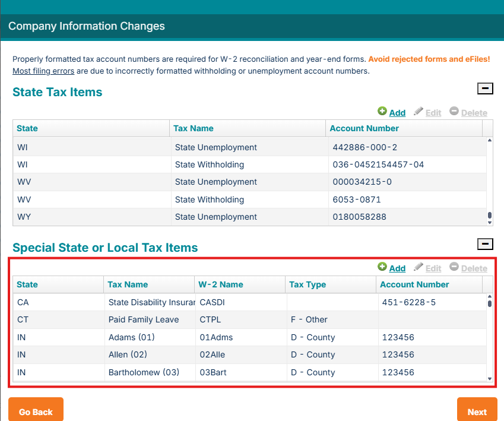Click Edit link in Special State or Local toolbar
The width and height of the screenshot is (504, 421).
pos(433,268)
